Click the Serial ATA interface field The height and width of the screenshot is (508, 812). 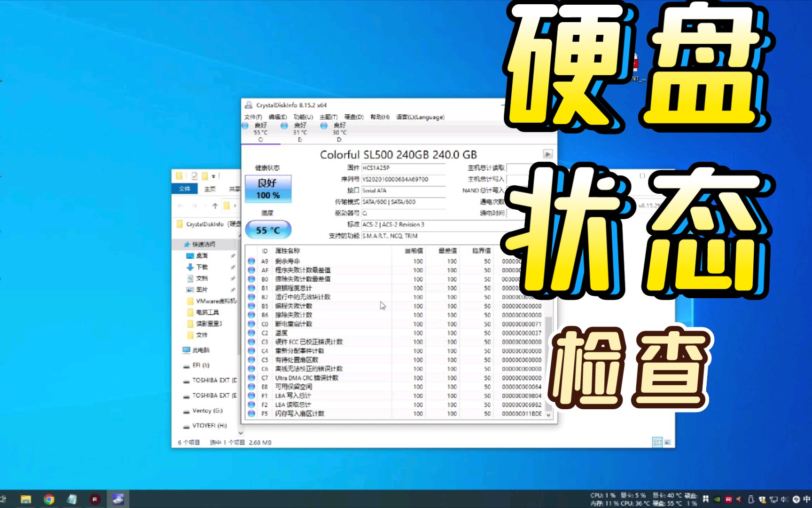[403, 190]
